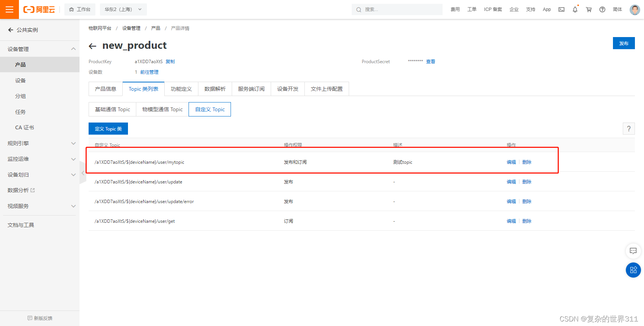
Task: Open 数据分析 external link
Action: click(x=21, y=190)
